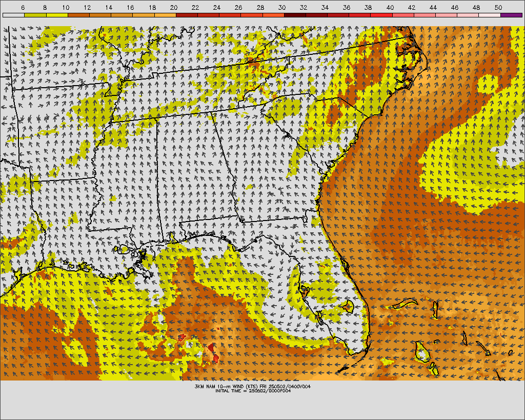Select the legend value "10"

66,7
